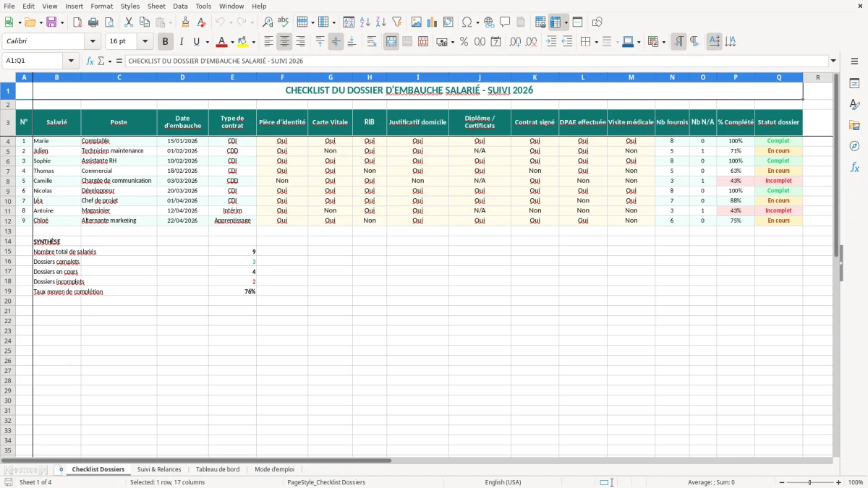Insert a chart via toolbar icon
The width and height of the screenshot is (868, 488).
433,22
